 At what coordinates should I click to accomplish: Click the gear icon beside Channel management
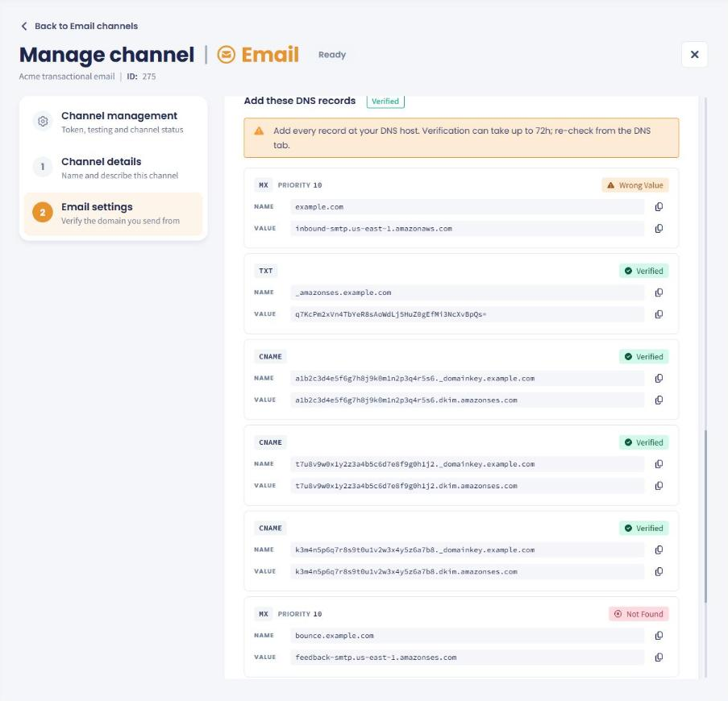(x=43, y=121)
